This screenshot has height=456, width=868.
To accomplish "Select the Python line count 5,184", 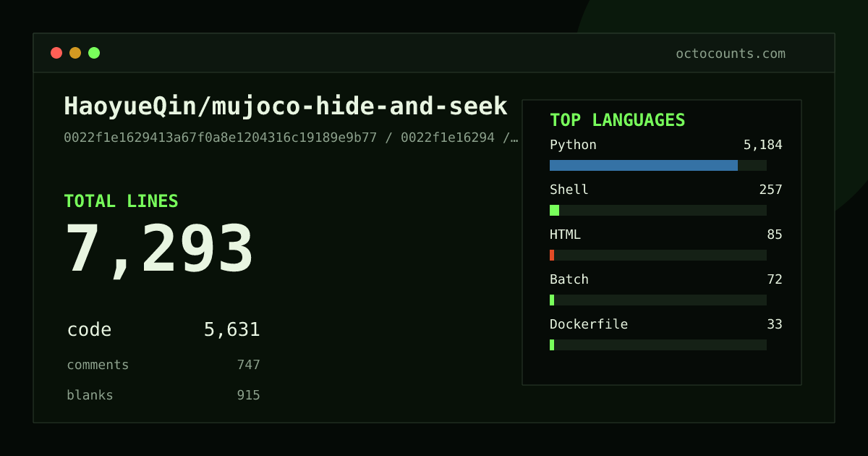I will [x=762, y=145].
